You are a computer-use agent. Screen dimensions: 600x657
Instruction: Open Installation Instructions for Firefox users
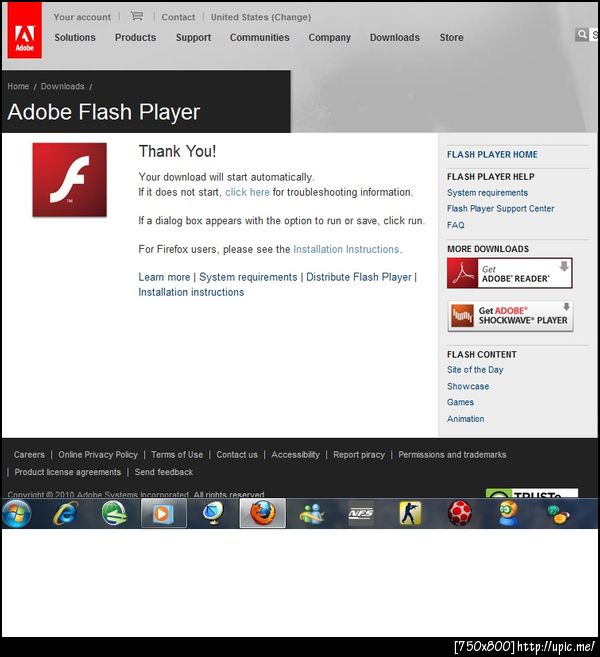coord(346,249)
